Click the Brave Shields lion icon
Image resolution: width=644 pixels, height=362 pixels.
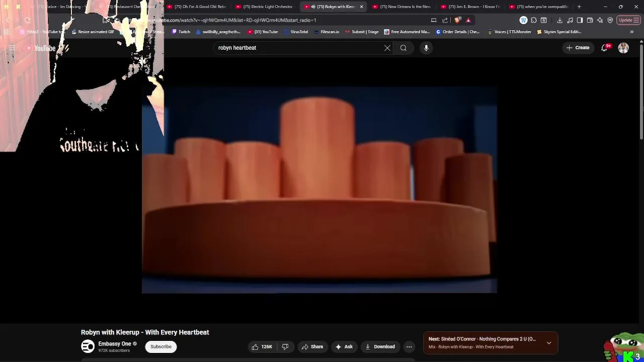(457, 20)
